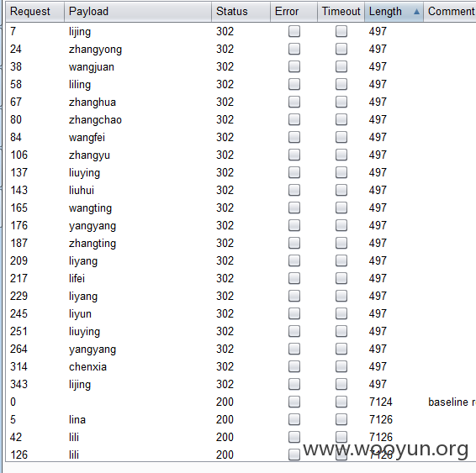Select payload liuhui row
Viewport: 476px width, 473px height.
coord(82,191)
